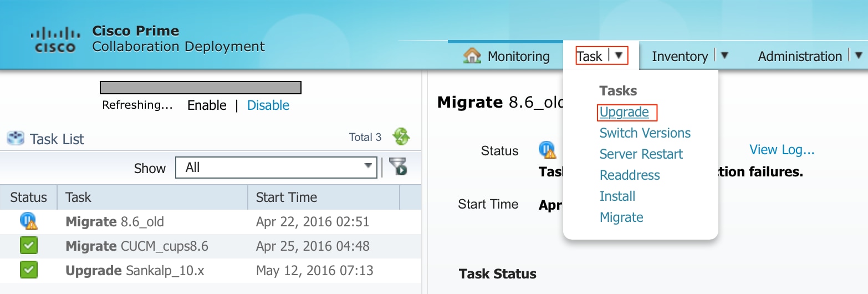This screenshot has width=868, height=294.
Task: Expand the Inventory menu arrow
Action: (x=724, y=55)
